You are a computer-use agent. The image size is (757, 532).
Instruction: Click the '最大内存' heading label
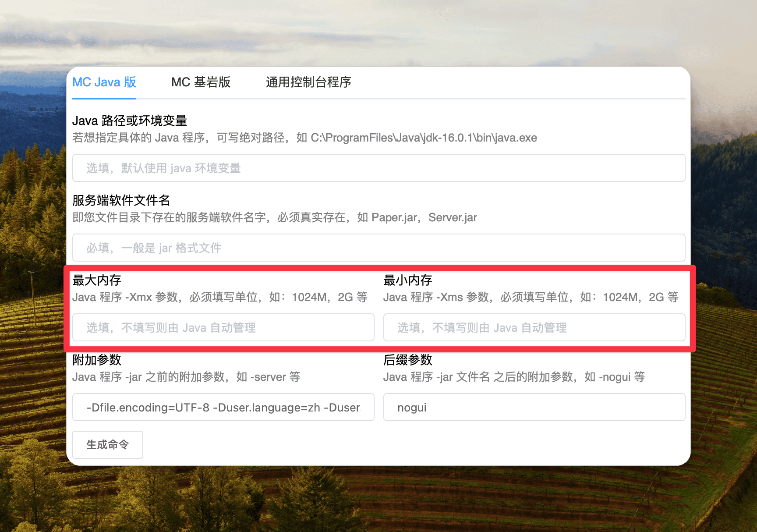pos(97,280)
